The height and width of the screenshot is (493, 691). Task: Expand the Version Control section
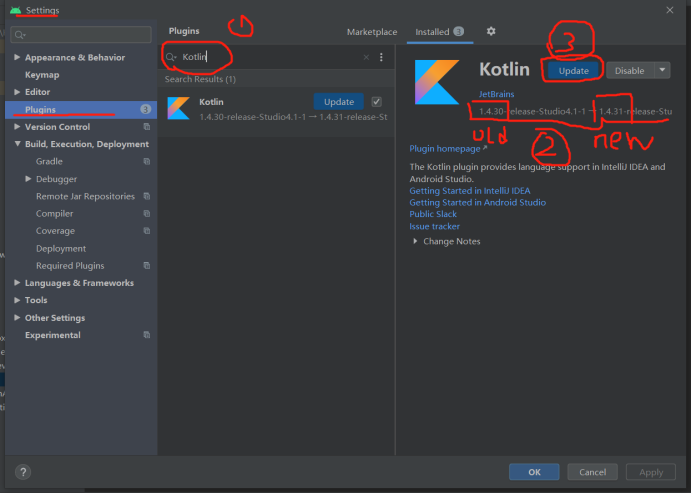17,126
